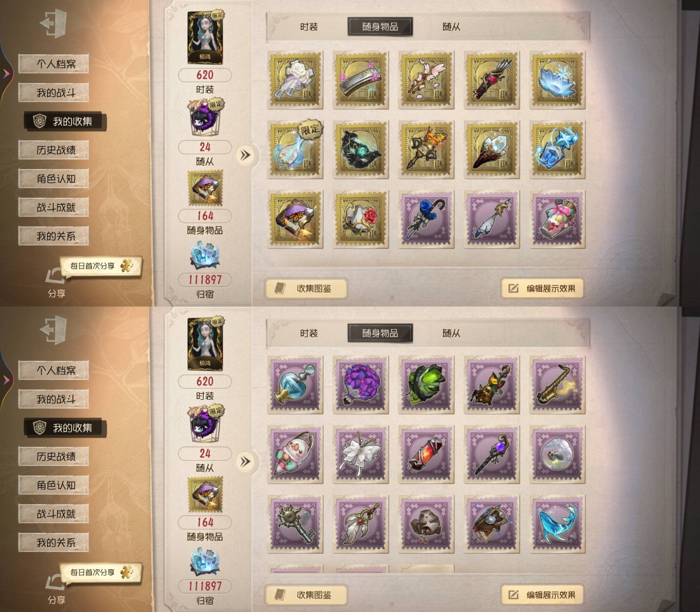Select the harmonica accessory stamp
This screenshot has width=700, height=612.
click(361, 80)
